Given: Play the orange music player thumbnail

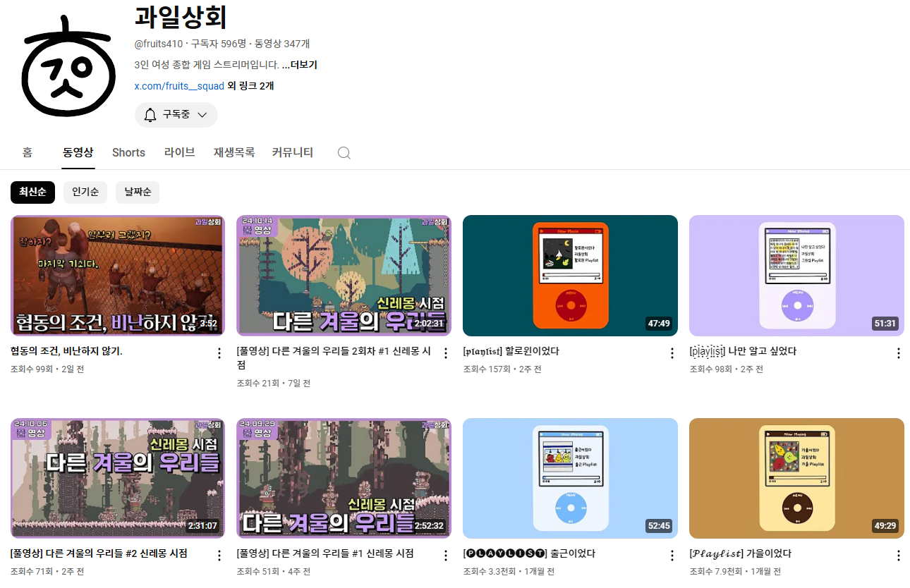Looking at the screenshot, I should coord(570,276).
